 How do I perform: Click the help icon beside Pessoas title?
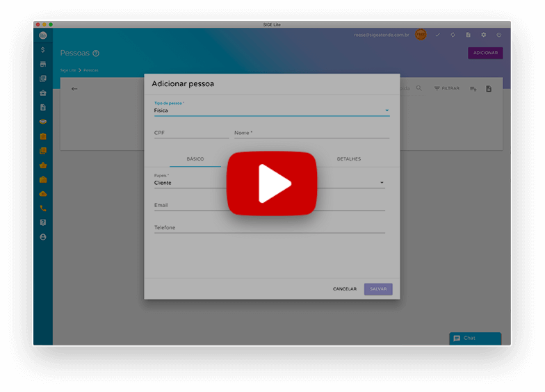96,54
